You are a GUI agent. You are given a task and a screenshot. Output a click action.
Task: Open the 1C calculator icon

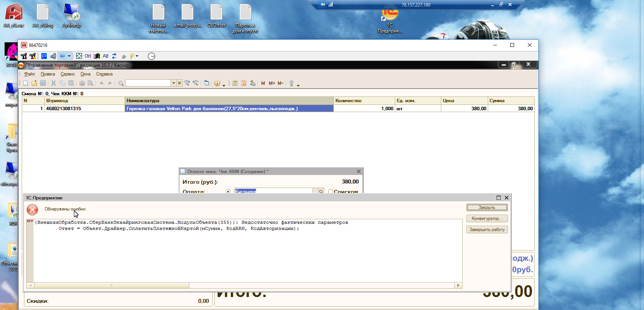coord(235,83)
